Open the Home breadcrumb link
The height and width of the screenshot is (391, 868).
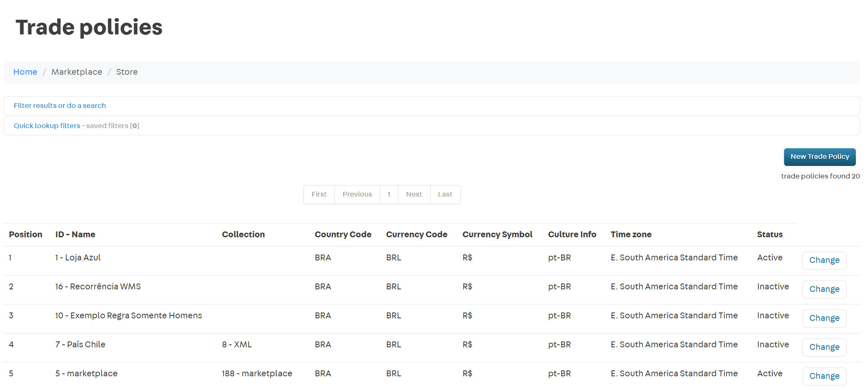(x=25, y=72)
